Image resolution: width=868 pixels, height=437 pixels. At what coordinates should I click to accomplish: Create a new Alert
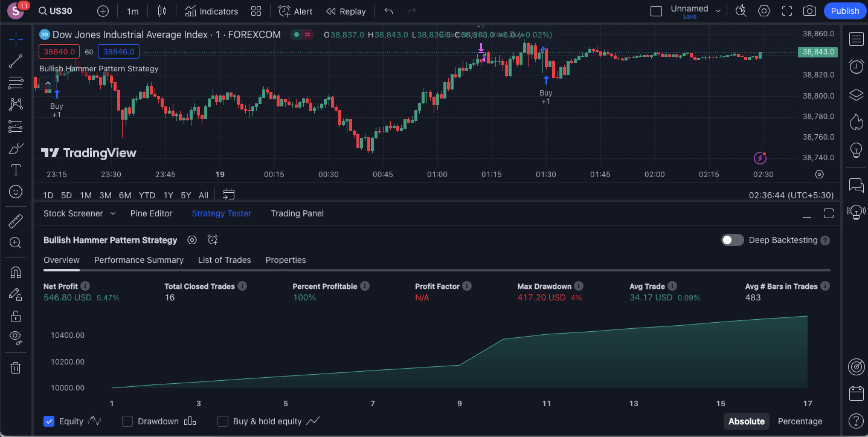pyautogui.click(x=295, y=11)
